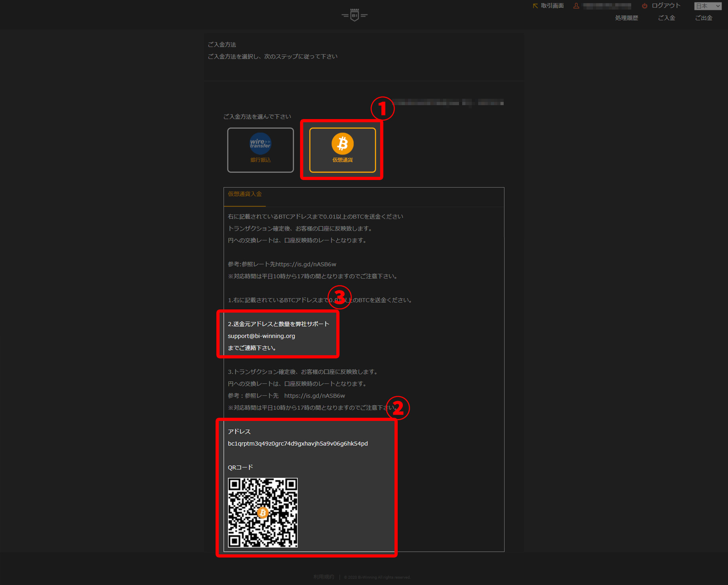This screenshot has width=728, height=585.
Task: Open the 日本 language dropdown
Action: point(707,6)
